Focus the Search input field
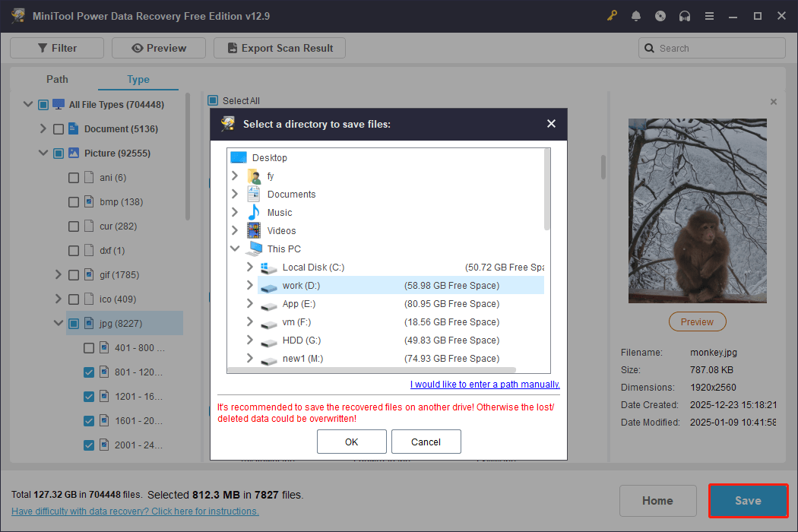 [712, 48]
